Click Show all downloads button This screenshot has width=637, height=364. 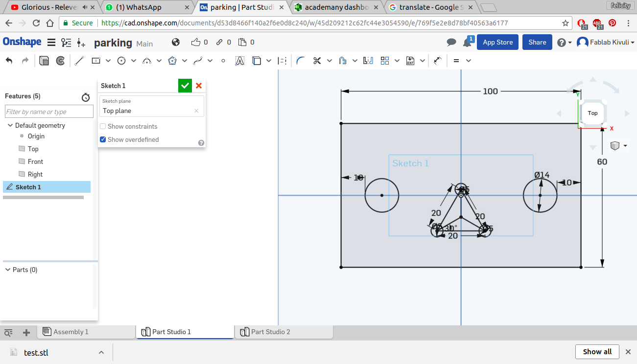point(597,352)
